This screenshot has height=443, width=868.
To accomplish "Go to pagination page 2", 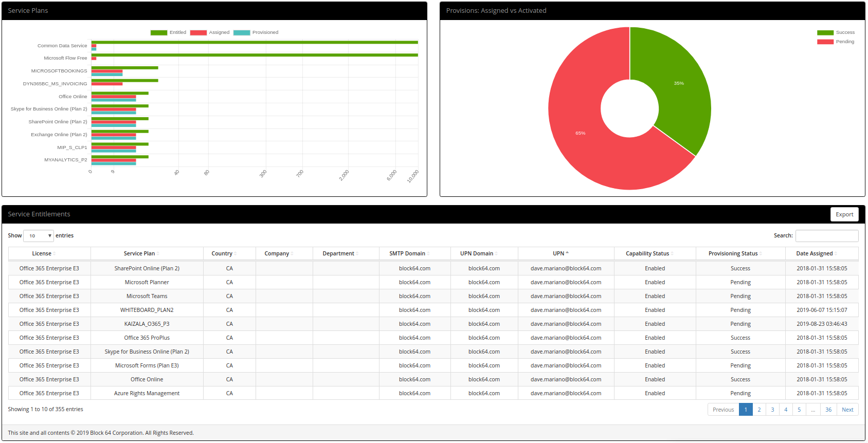I will pos(759,410).
